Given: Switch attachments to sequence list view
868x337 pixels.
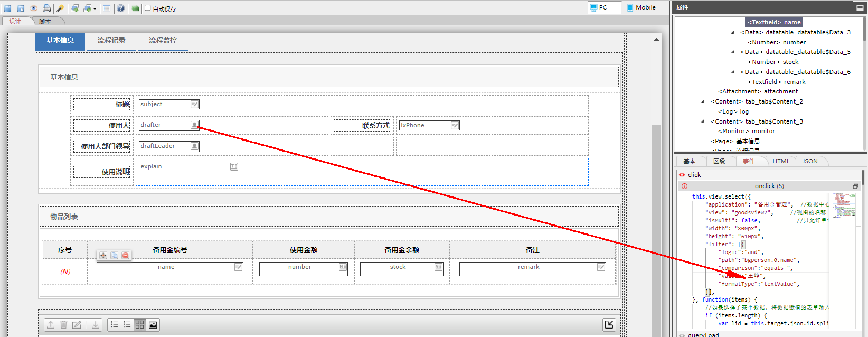Looking at the screenshot, I should [127, 325].
